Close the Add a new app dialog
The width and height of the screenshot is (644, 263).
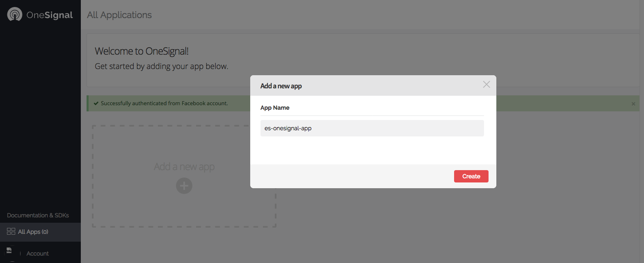[x=486, y=84]
